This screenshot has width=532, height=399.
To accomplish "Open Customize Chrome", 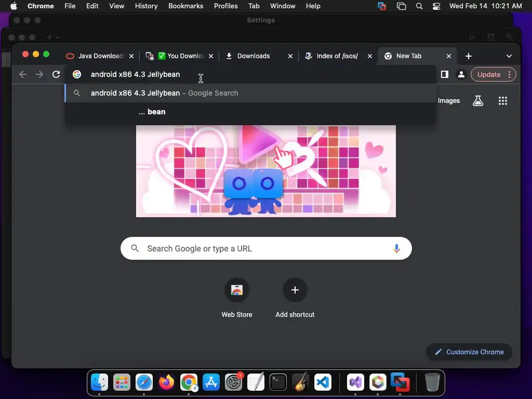I will (x=469, y=352).
